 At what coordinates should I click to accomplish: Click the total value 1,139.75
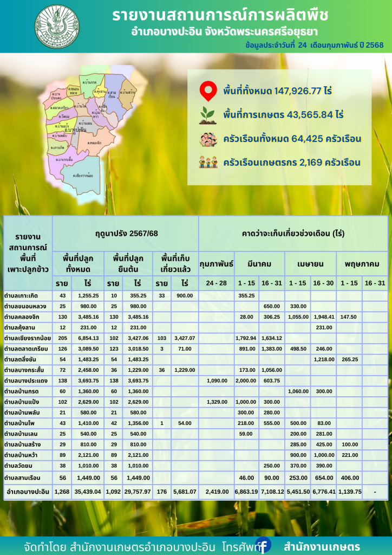(x=349, y=492)
